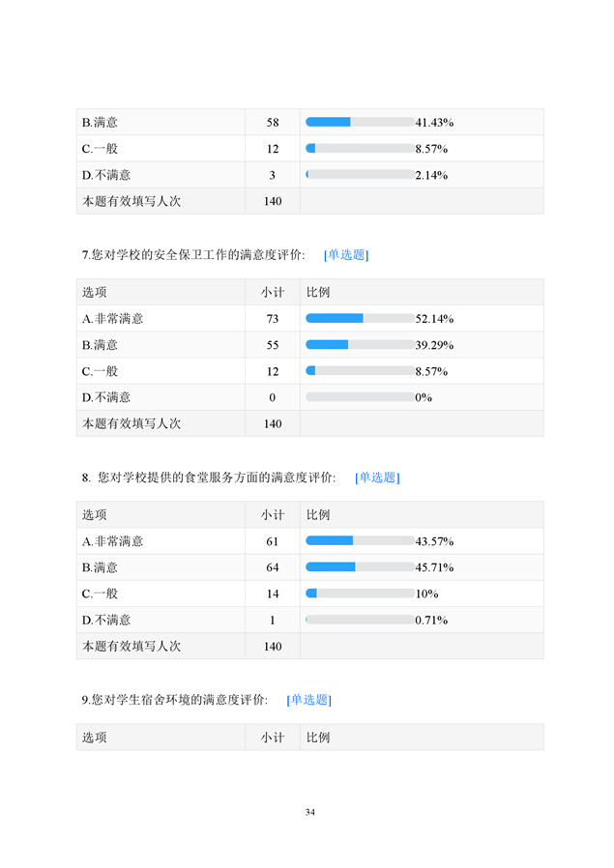Click the 39.29% progress bar

coord(360,345)
